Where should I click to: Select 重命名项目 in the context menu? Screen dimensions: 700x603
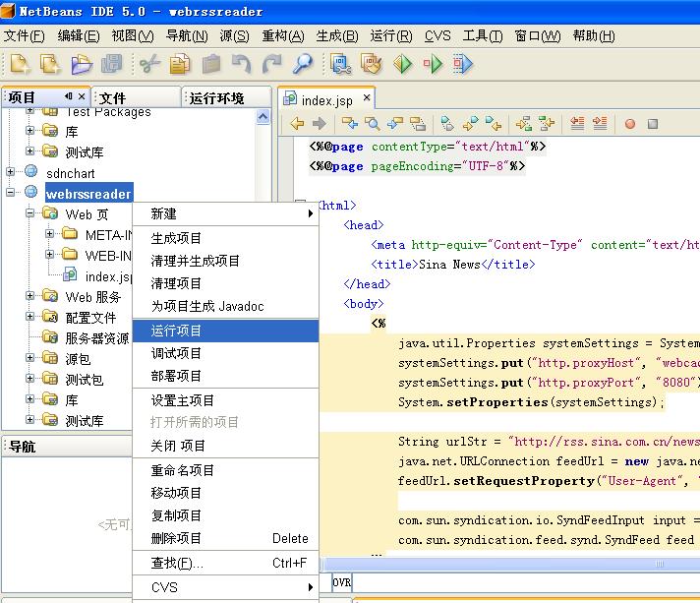click(x=225, y=471)
